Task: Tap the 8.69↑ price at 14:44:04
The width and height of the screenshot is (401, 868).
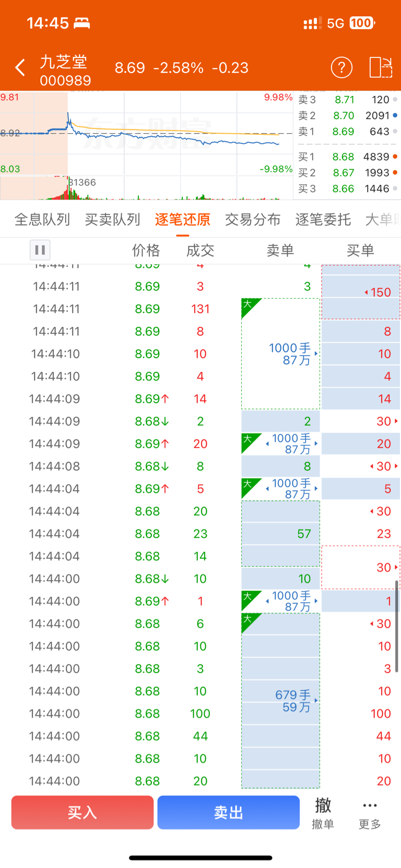Action: coord(152,489)
